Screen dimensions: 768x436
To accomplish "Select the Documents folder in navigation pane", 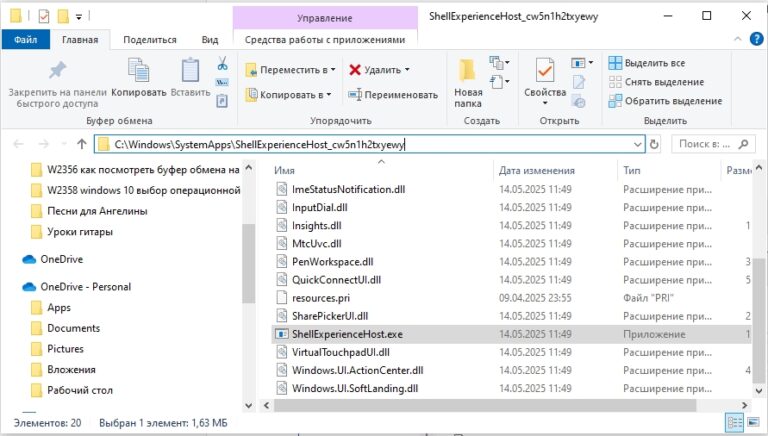I will pos(65,328).
